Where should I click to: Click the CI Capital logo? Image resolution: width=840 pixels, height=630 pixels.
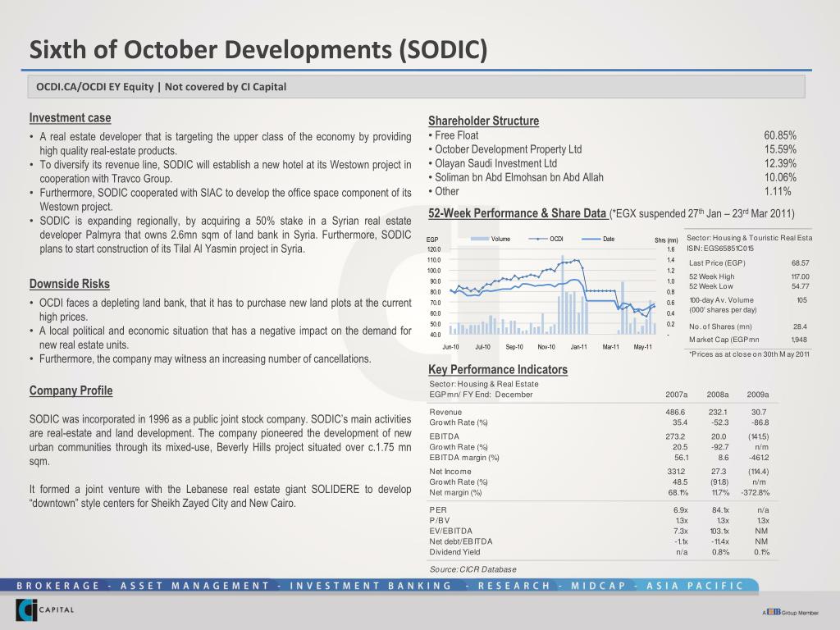(45, 609)
